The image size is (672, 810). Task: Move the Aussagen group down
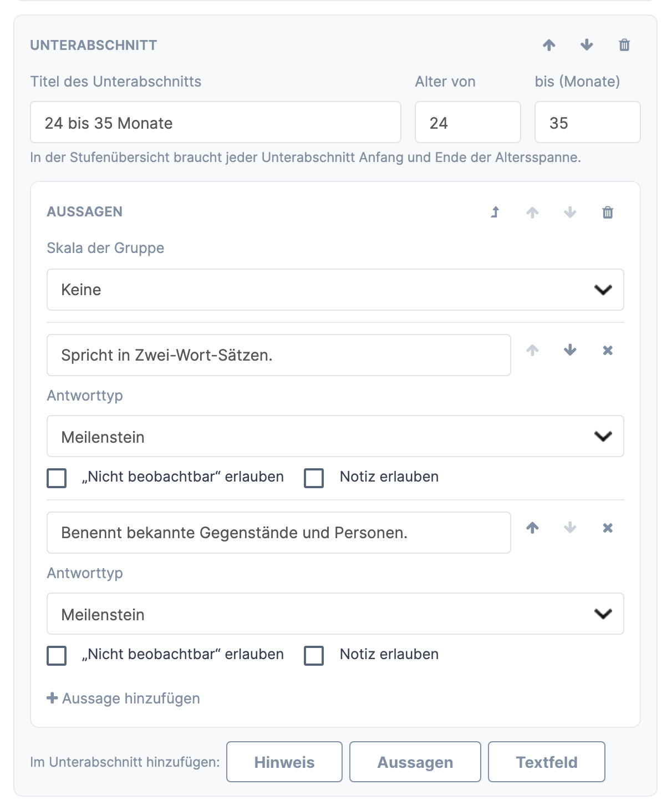570,212
